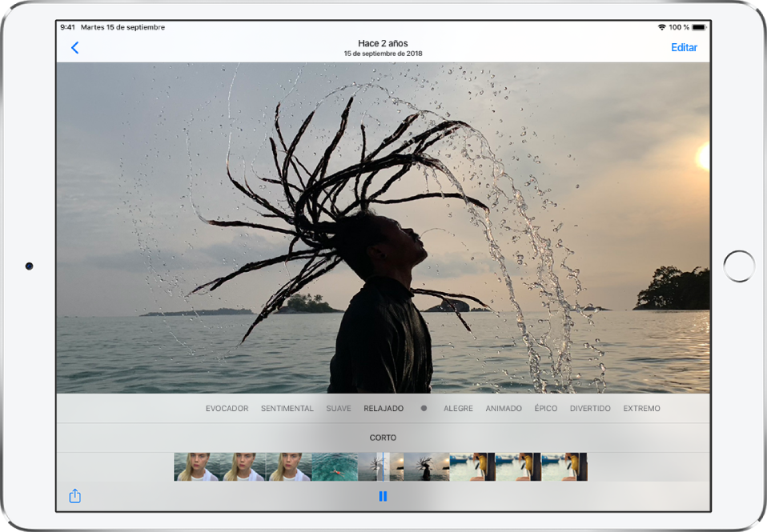The height and width of the screenshot is (532, 767).
Task: Tap the Wi-Fi status icon
Action: pos(661,27)
